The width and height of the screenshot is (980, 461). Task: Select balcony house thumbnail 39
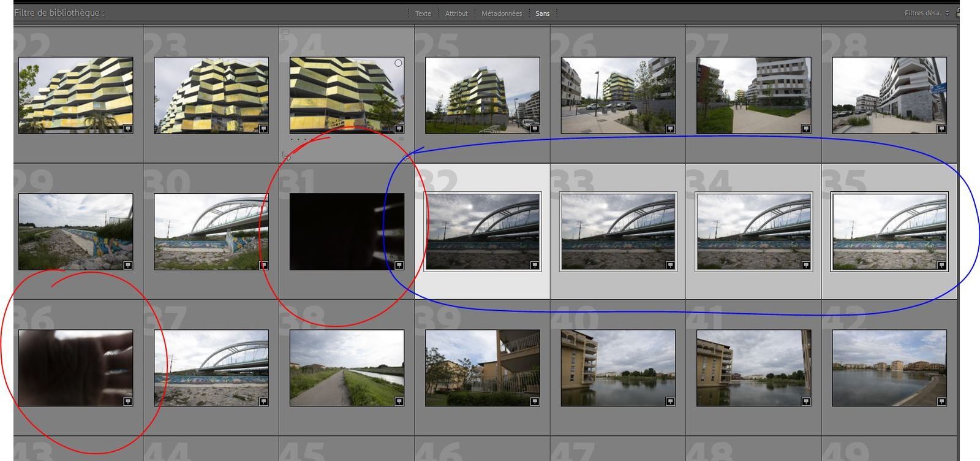483,368
